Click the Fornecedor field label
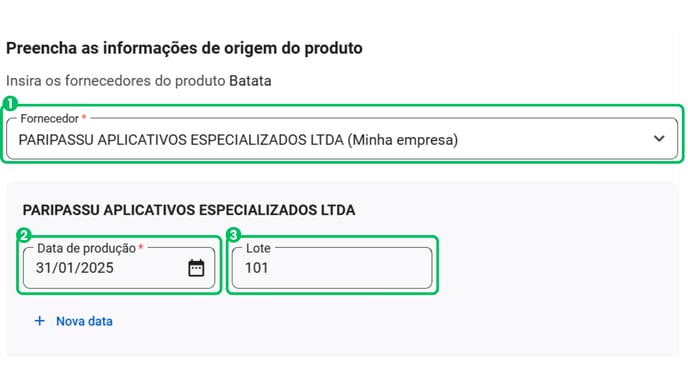Image resolution: width=688 pixels, height=387 pixels. pyautogui.click(x=50, y=118)
